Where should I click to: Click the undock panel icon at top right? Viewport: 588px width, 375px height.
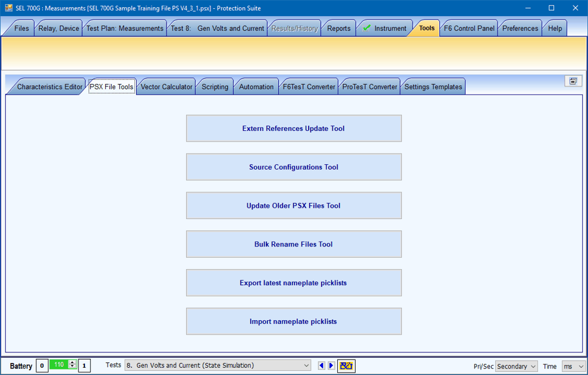click(x=573, y=81)
